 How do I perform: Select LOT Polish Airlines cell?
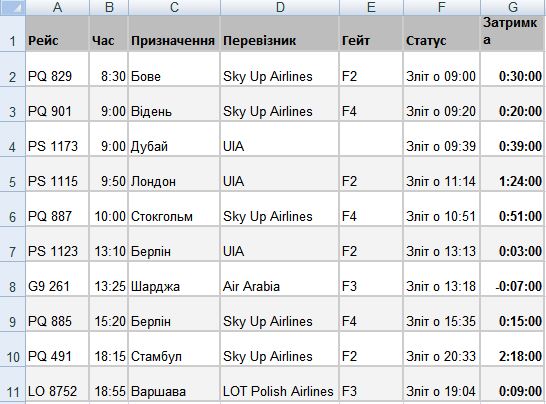280,384
